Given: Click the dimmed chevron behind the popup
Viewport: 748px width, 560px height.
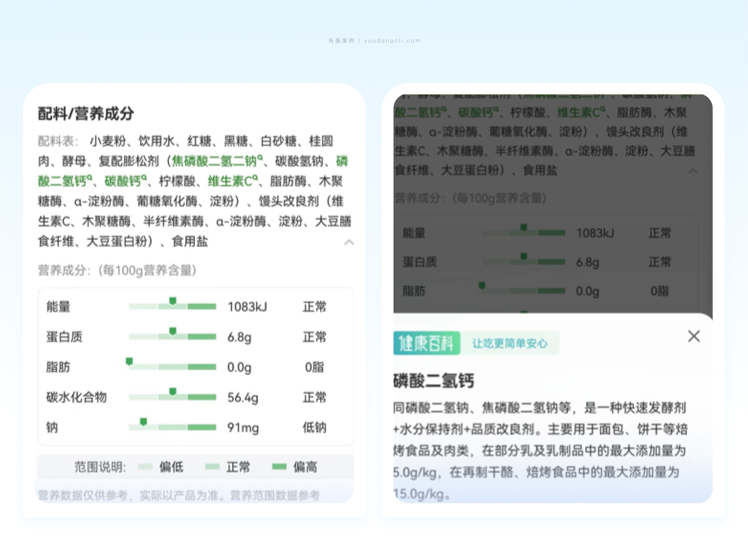Looking at the screenshot, I should pyautogui.click(x=693, y=171).
